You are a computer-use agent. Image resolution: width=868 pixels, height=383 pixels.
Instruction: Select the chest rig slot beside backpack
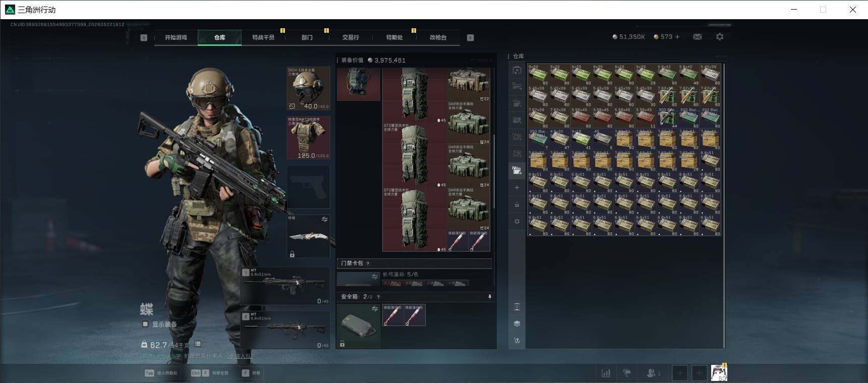point(359,84)
